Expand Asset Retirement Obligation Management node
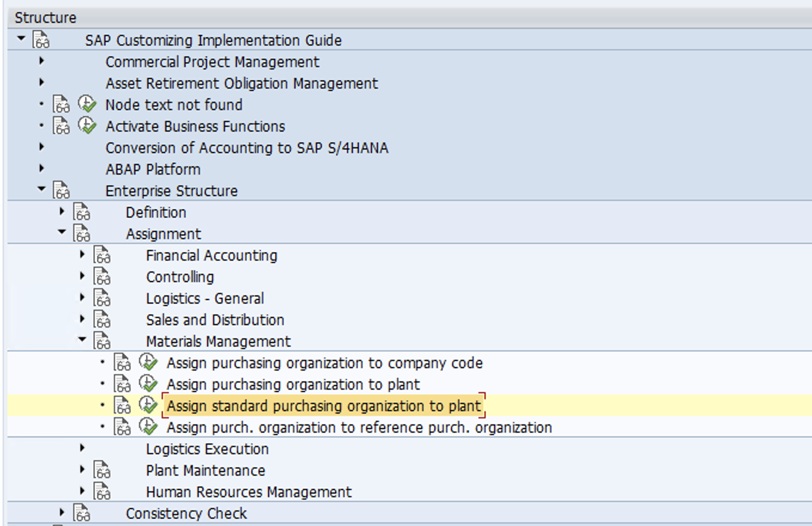812x526 pixels. coord(41,82)
